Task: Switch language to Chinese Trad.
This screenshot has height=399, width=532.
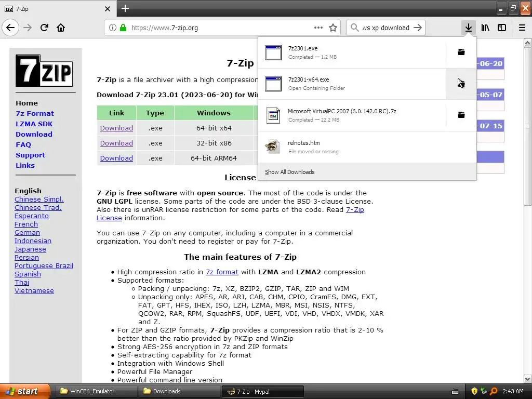Action: [x=38, y=208]
